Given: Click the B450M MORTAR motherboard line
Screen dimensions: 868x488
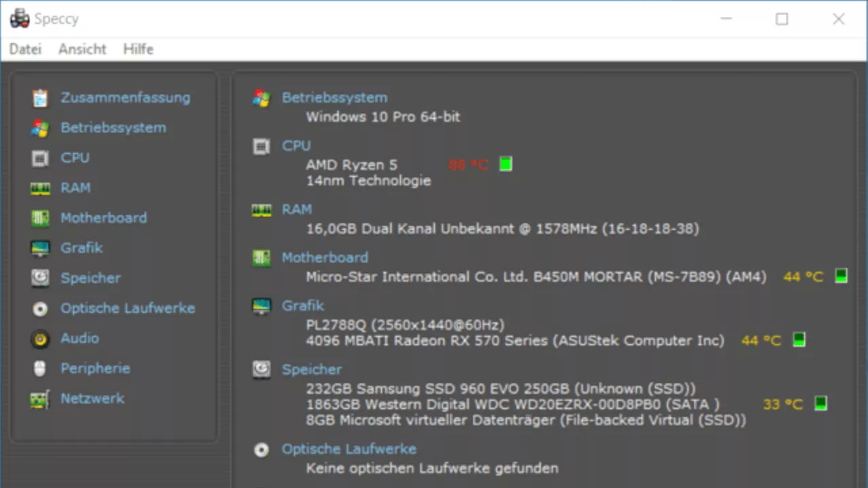Looking at the screenshot, I should coord(536,277).
